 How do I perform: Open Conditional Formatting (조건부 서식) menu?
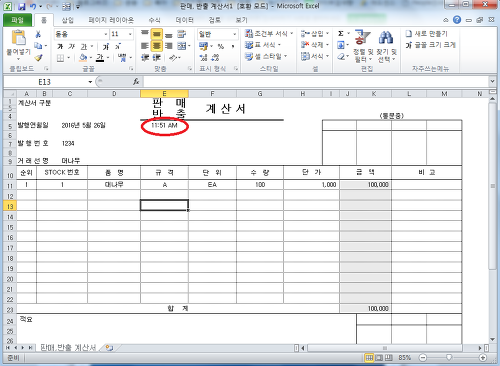coord(269,33)
